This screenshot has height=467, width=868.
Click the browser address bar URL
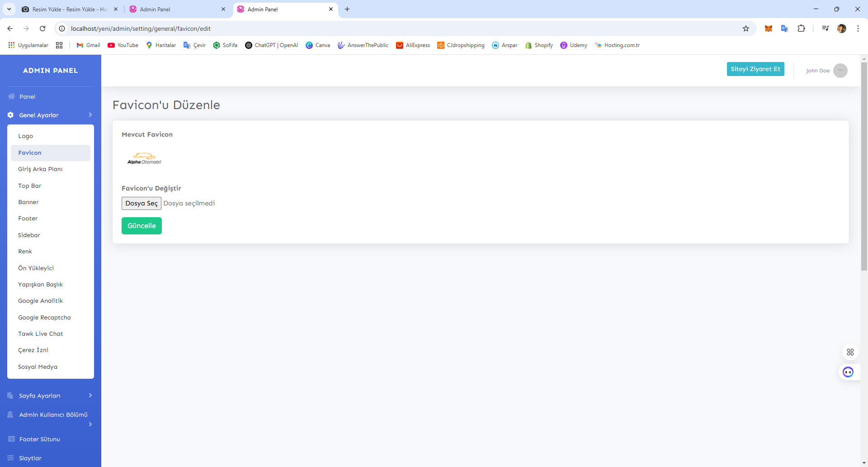(141, 29)
